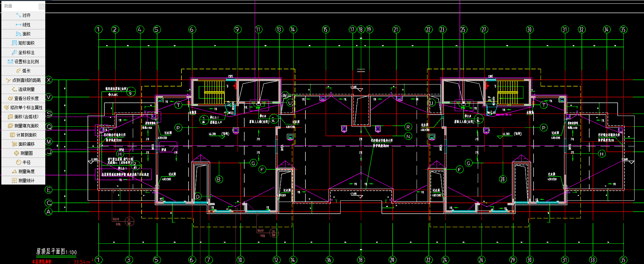Activate 测量填充面积 hatch area measurement

click(x=23, y=126)
